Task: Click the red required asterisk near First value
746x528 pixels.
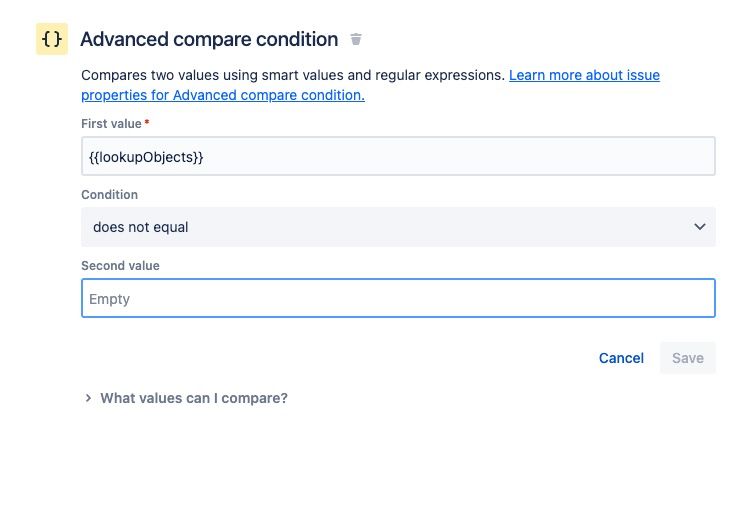Action: click(148, 123)
